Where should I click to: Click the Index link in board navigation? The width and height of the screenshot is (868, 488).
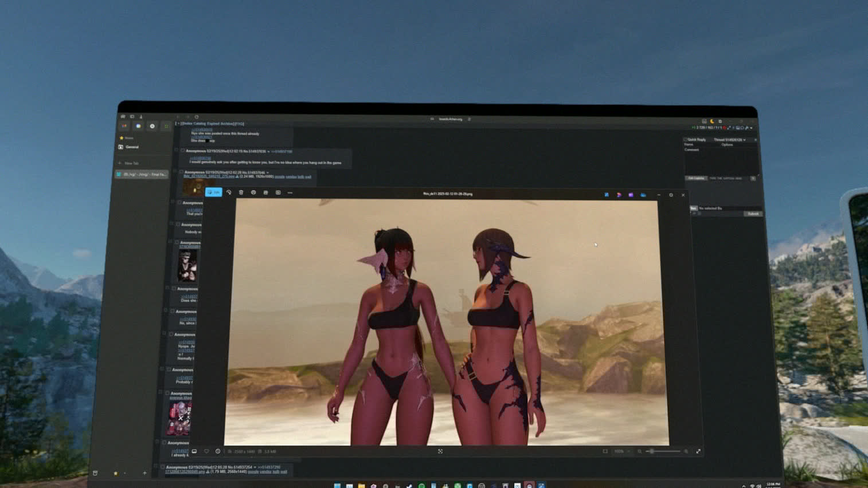pyautogui.click(x=187, y=124)
